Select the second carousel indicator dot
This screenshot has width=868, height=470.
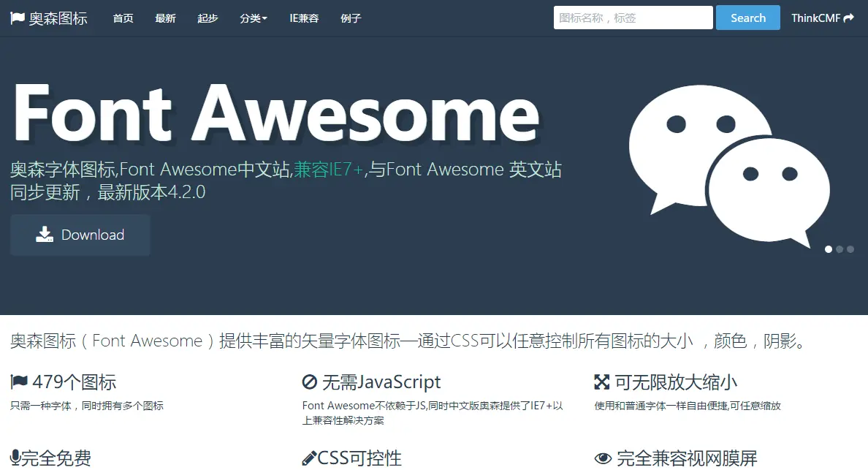(x=840, y=249)
